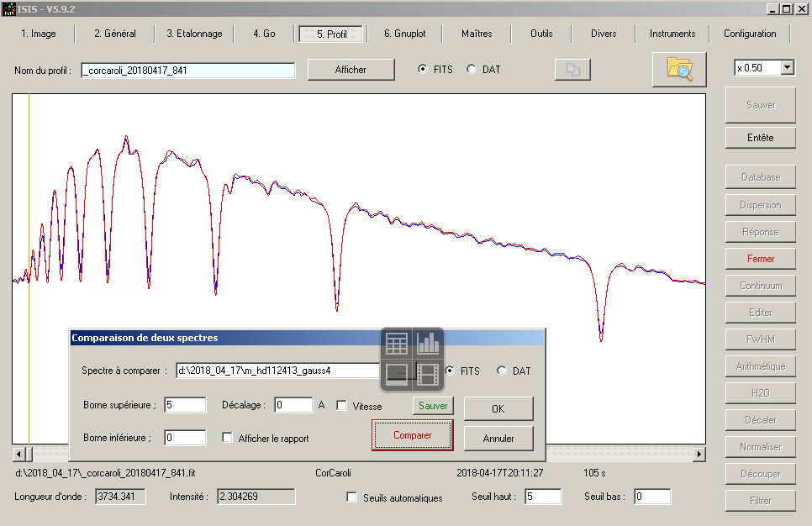Click the horizontal scrollbar thumb
The image size is (812, 526).
(x=29, y=454)
